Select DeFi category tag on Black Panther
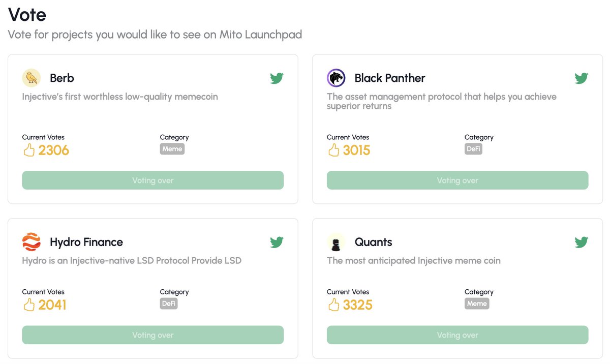 click(473, 149)
